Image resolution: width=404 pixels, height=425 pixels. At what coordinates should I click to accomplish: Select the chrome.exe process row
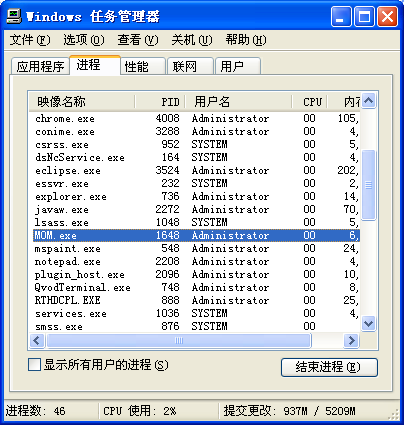coord(197,118)
